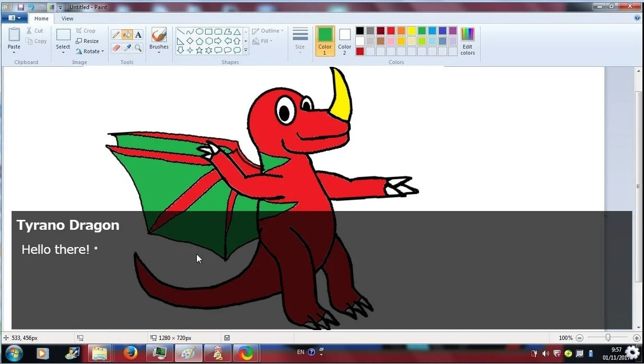Pick the yellow color swatch
The width and height of the screenshot is (644, 364).
pyautogui.click(x=412, y=31)
